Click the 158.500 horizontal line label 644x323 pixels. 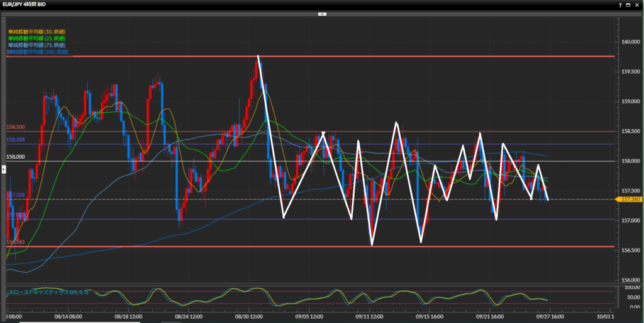[16, 127]
